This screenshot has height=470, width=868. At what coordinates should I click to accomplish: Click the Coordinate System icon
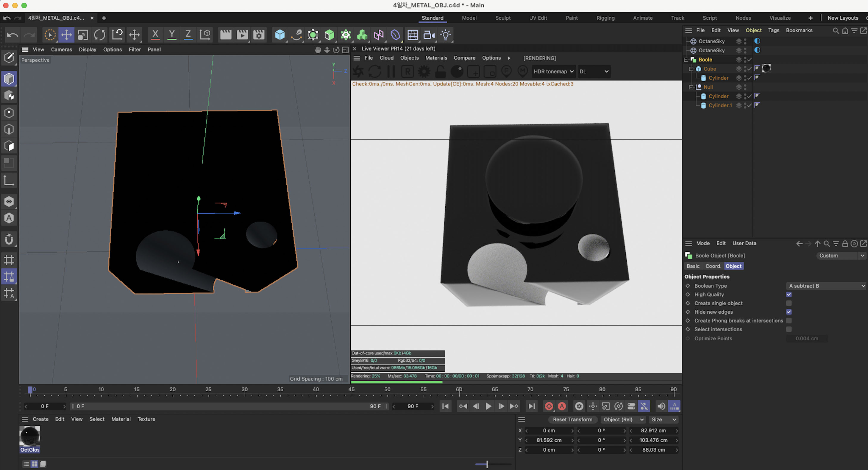205,35
